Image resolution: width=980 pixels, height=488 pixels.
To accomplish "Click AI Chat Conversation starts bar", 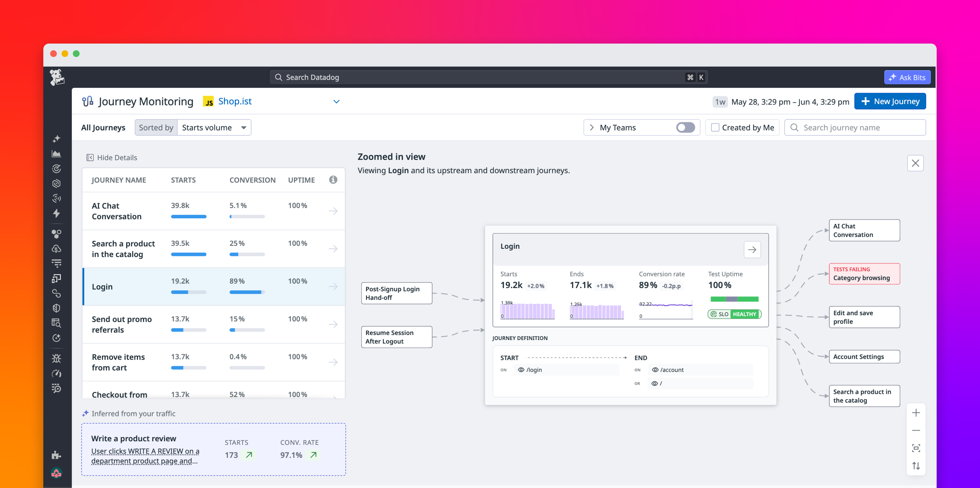I will pyautogui.click(x=188, y=217).
